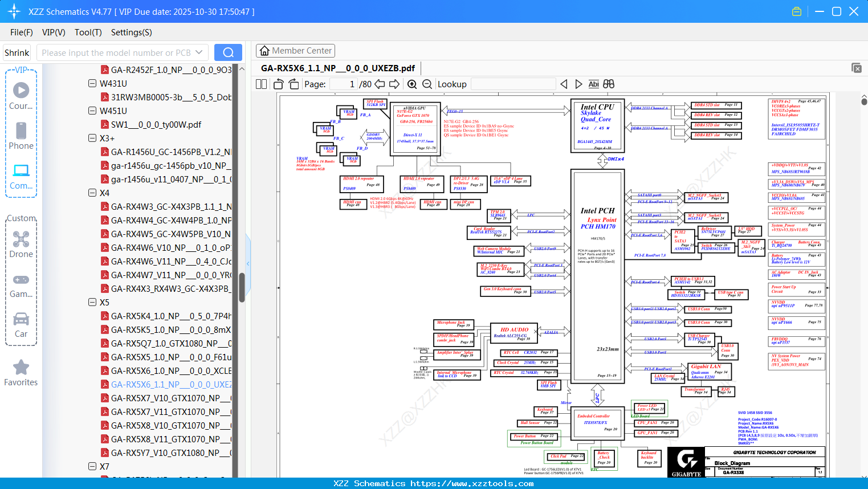Collapse the W451U folder
The width and height of the screenshot is (868, 489).
pyautogui.click(x=92, y=111)
